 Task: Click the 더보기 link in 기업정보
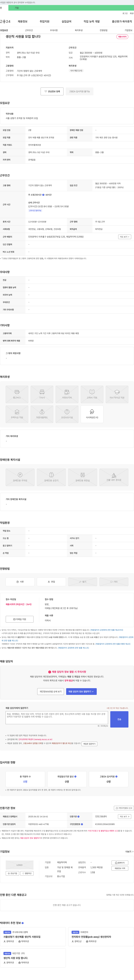[x=129, y=852]
